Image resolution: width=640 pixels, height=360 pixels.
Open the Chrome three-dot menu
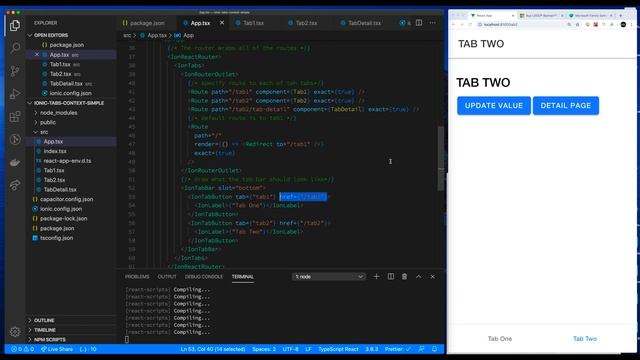click(x=631, y=24)
